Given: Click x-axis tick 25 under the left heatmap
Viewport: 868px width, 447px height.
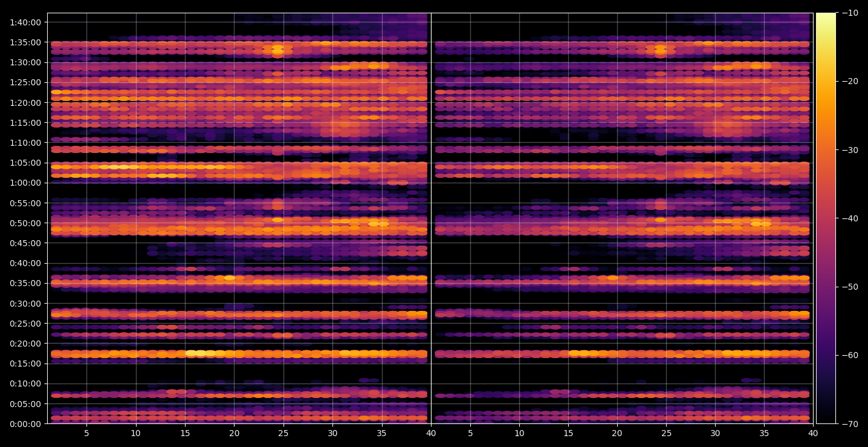Looking at the screenshot, I should (283, 433).
